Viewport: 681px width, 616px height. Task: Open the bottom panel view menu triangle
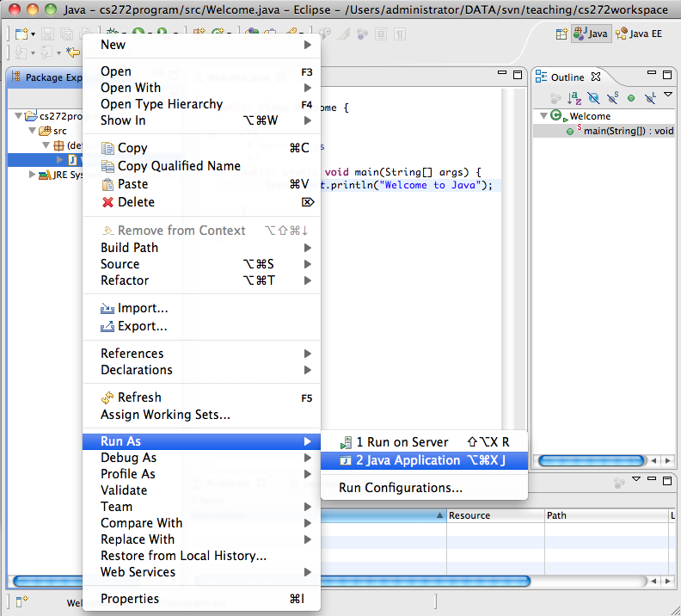coord(636,478)
